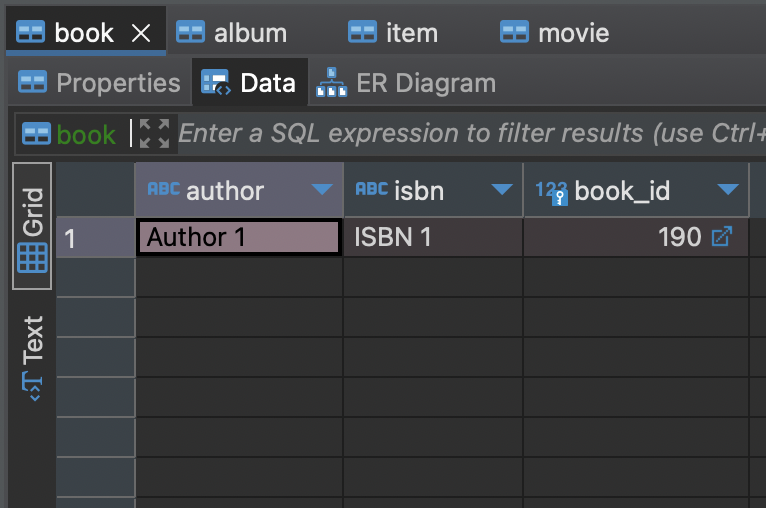Open book_id column filter dropdown arrow
This screenshot has height=508, width=766.
click(x=728, y=189)
